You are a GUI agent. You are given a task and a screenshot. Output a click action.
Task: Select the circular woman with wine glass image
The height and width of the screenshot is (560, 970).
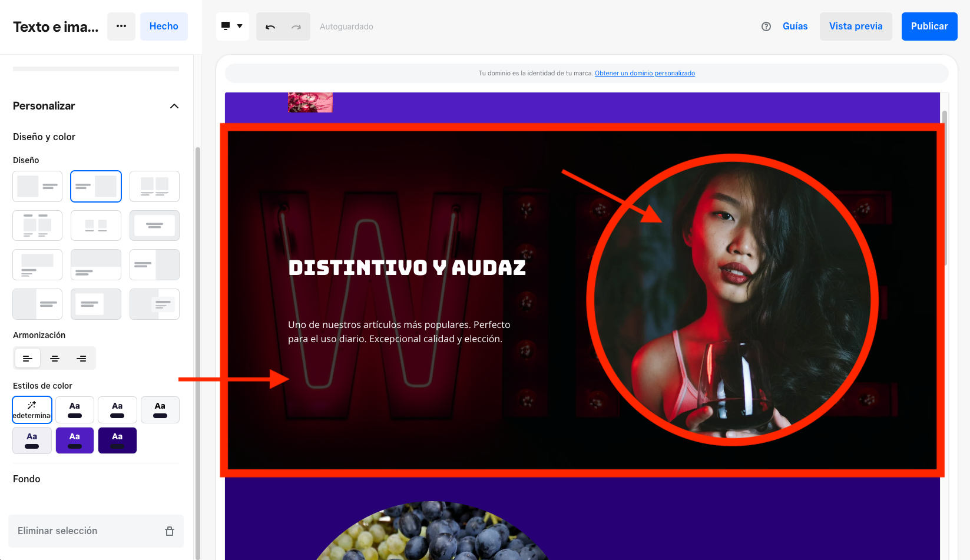(733, 299)
